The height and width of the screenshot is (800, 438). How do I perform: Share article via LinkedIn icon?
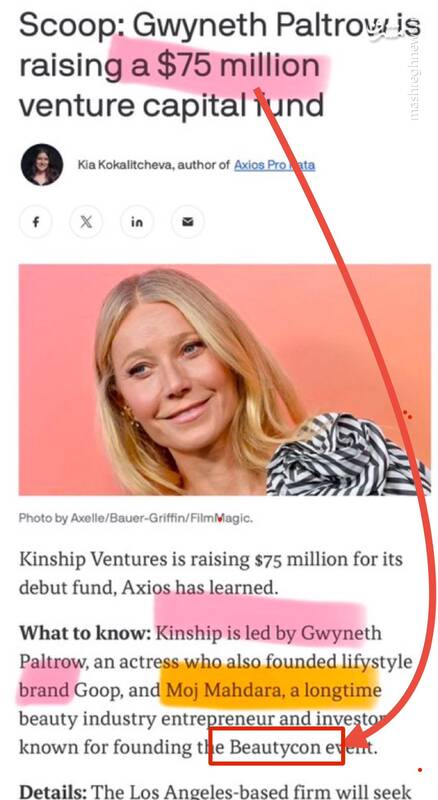point(137,222)
